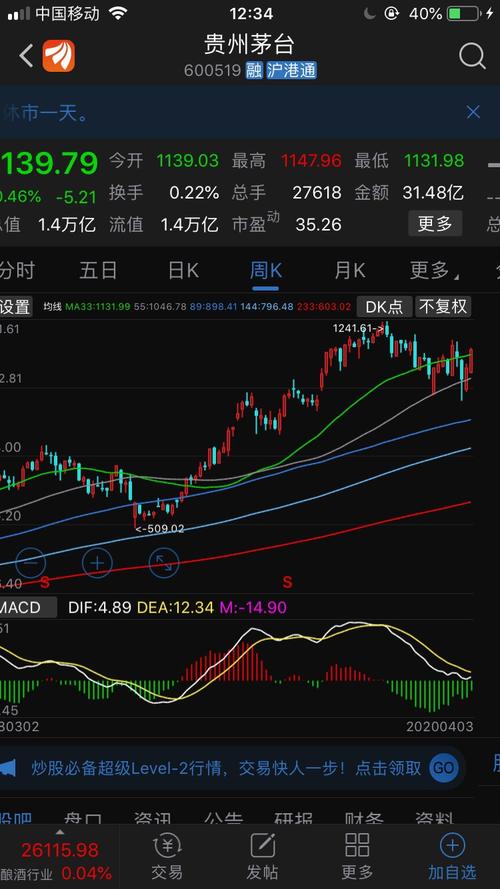Tap the 144:796.48 moving average value
The height and width of the screenshot is (889, 500).
pyautogui.click(x=267, y=307)
